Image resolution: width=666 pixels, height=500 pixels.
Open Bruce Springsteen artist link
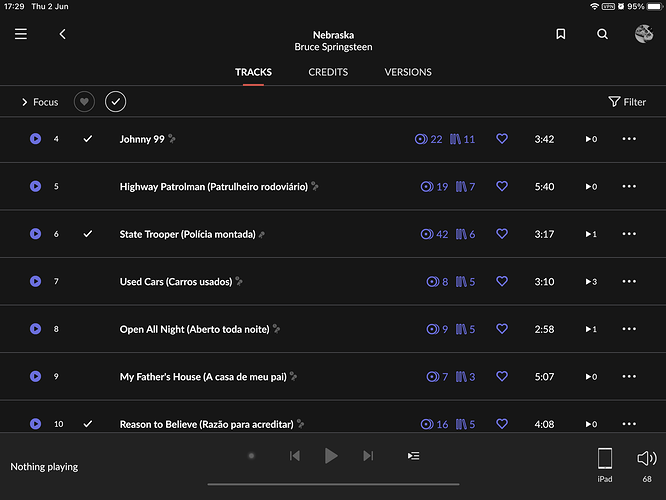[x=333, y=47]
